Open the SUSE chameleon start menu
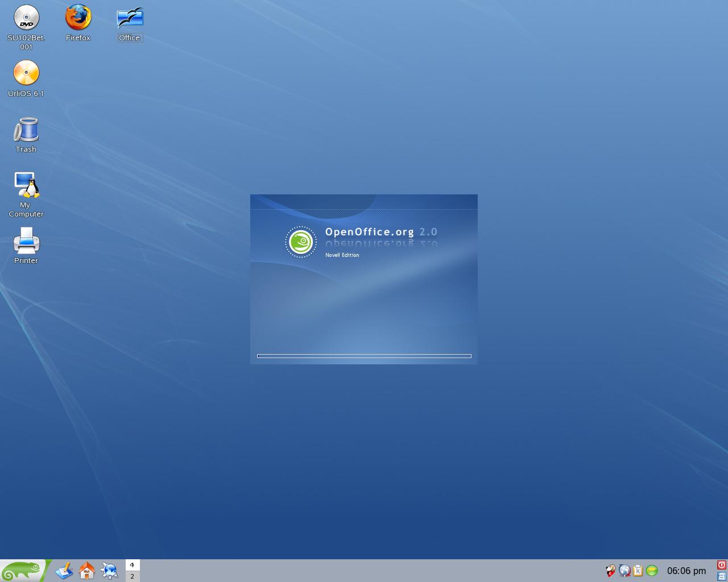The image size is (728, 582). [x=23, y=571]
